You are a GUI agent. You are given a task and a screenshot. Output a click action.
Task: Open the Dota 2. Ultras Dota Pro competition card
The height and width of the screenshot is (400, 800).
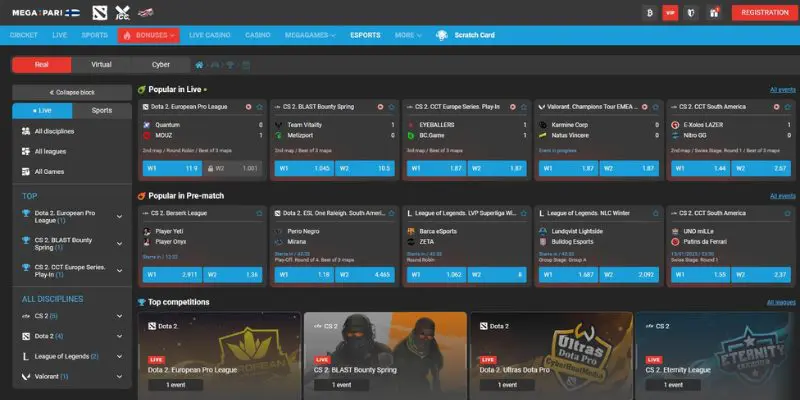551,356
